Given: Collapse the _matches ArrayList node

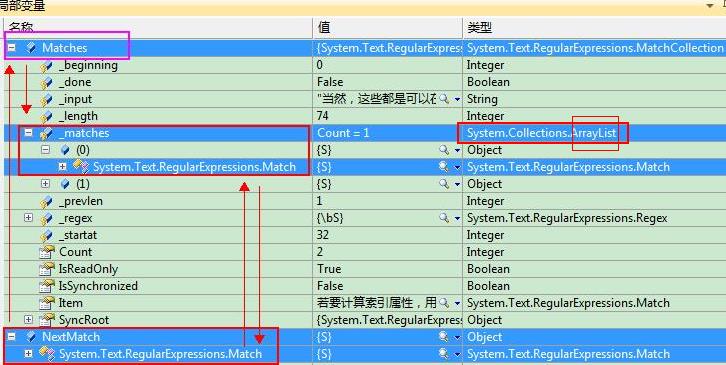Looking at the screenshot, I should pyautogui.click(x=29, y=133).
